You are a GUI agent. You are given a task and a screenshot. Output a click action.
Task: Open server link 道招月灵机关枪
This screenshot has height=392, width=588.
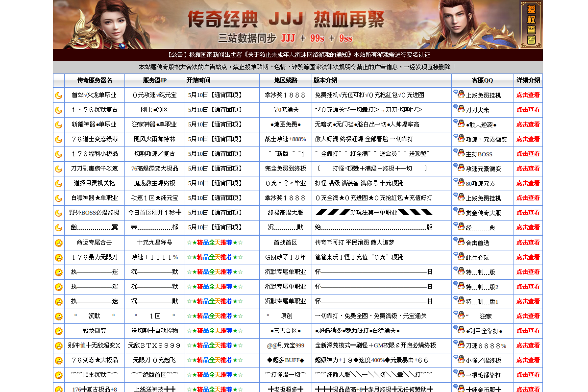click(94, 183)
